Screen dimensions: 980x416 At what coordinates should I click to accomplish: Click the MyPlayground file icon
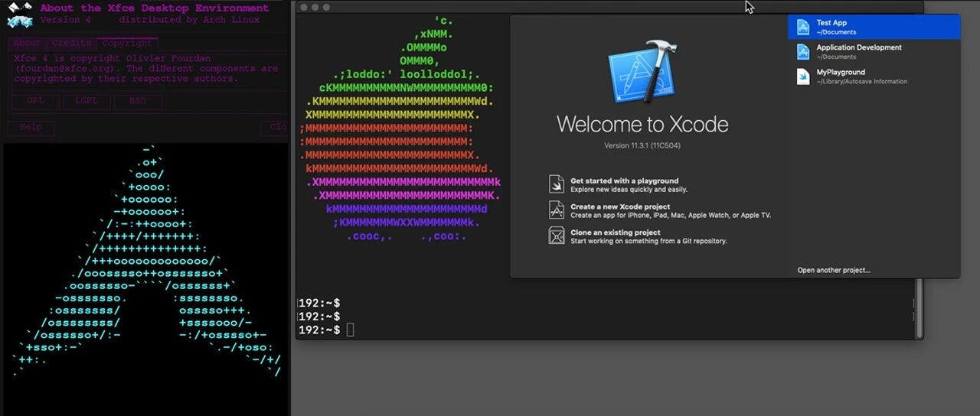(x=803, y=76)
